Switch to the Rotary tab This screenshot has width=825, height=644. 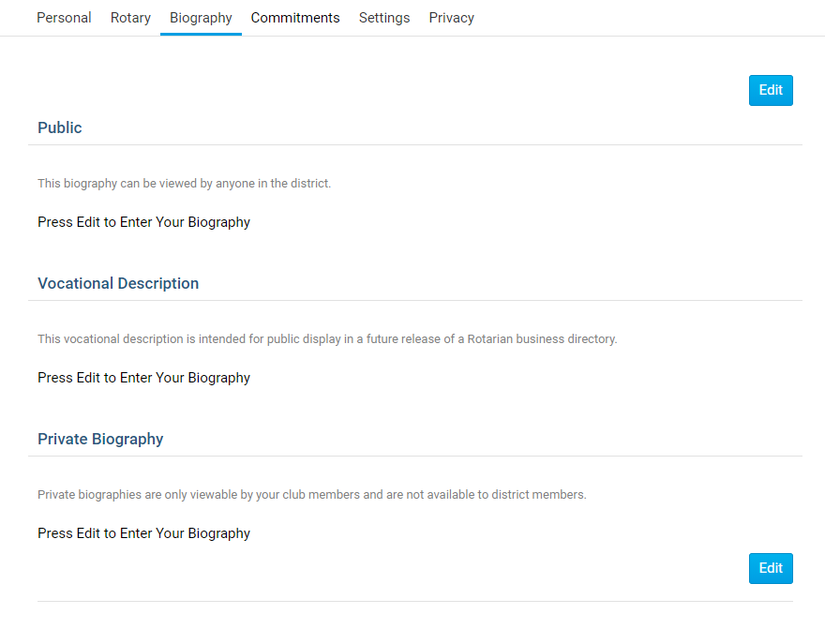pos(130,18)
